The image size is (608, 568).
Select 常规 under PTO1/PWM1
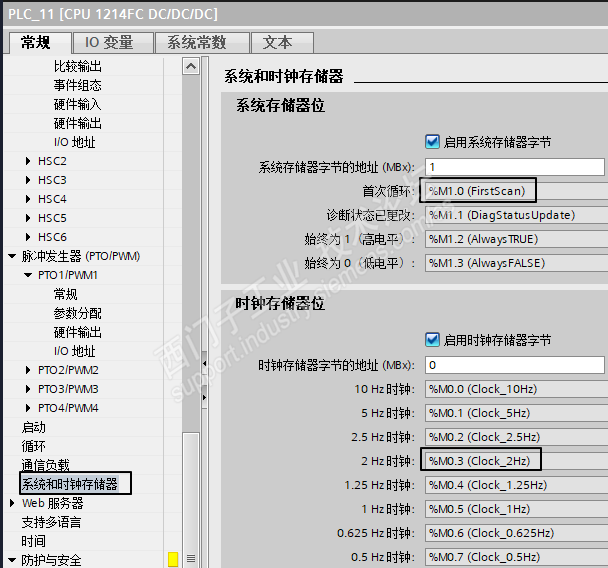click(x=66, y=294)
